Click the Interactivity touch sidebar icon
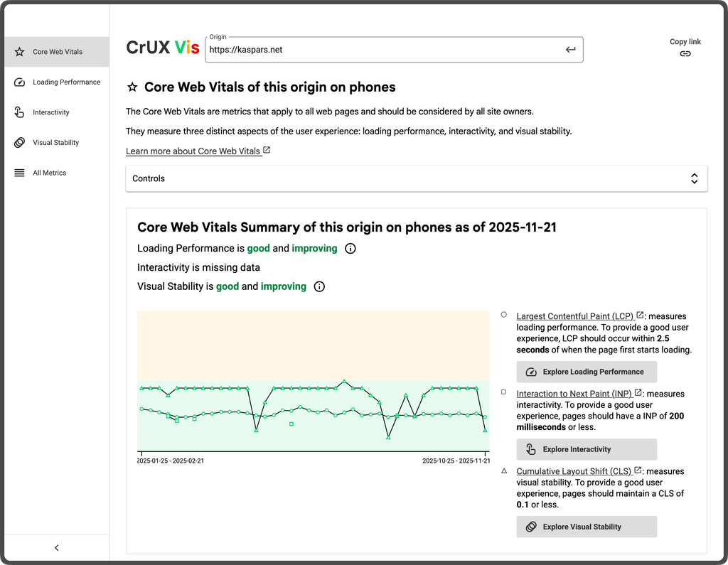 click(x=19, y=112)
